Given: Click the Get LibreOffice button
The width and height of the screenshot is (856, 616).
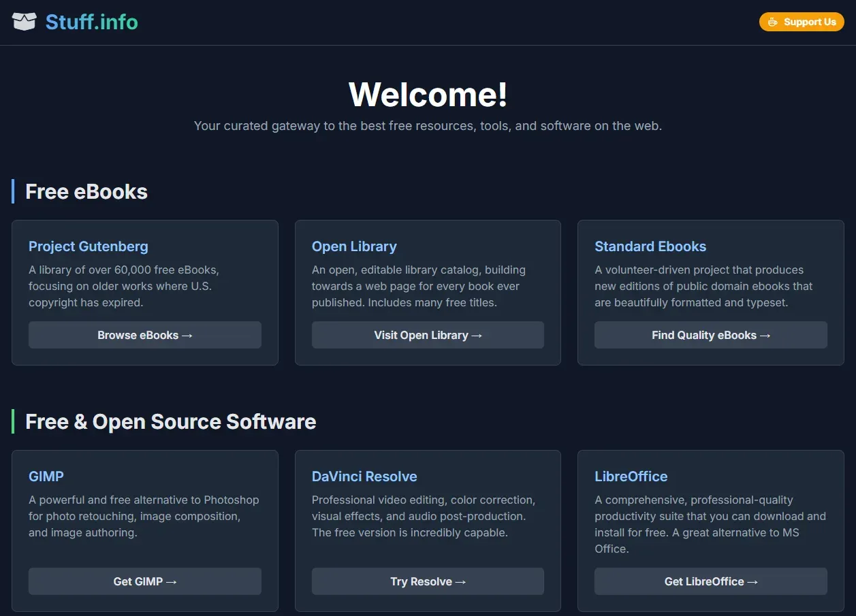Looking at the screenshot, I should (711, 581).
